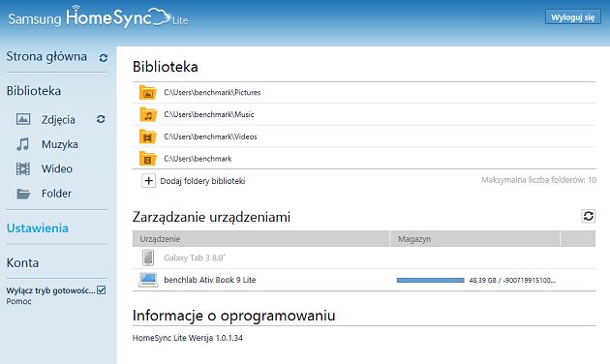Toggle the Wyłącz tryb gotowości checkbox

(101, 290)
